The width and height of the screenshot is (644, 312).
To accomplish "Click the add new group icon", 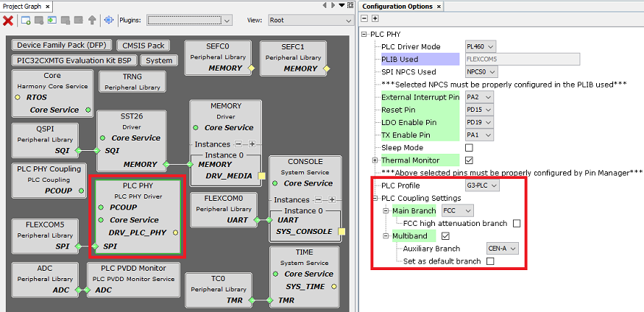I will pyautogui.click(x=26, y=21).
